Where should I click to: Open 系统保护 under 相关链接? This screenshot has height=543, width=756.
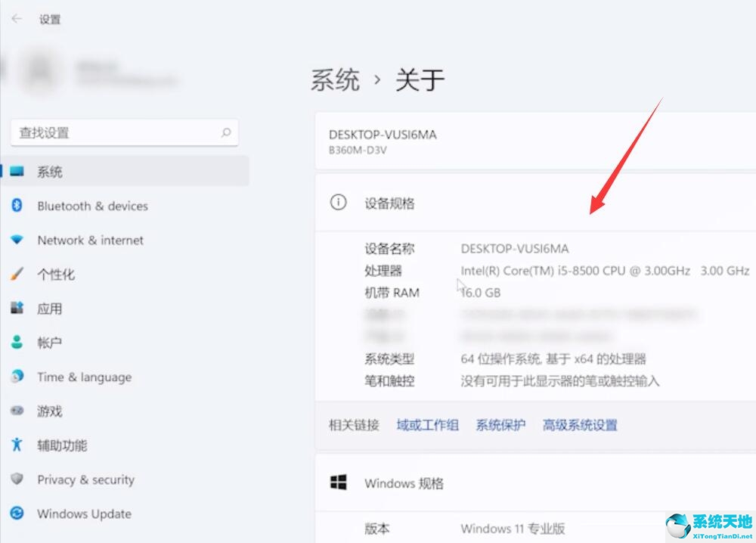(500, 425)
